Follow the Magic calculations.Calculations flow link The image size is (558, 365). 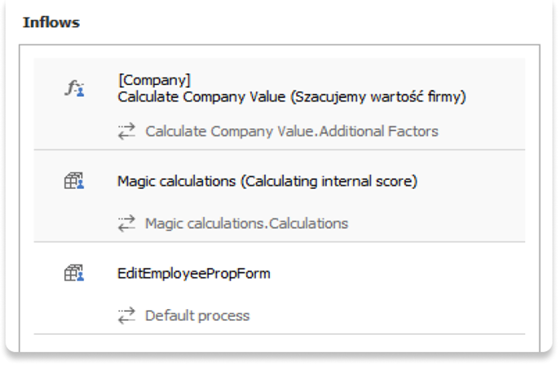tap(247, 223)
